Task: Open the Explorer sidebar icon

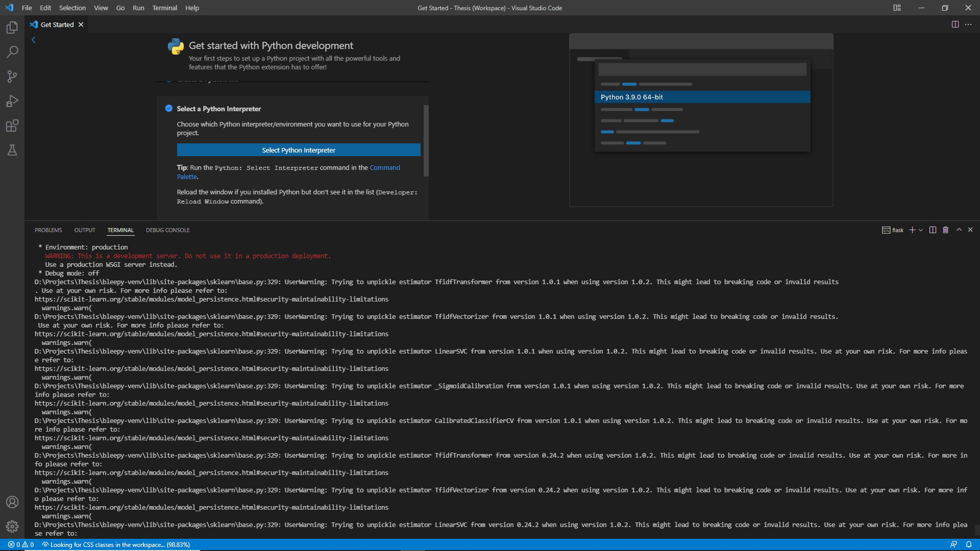Action: point(12,28)
